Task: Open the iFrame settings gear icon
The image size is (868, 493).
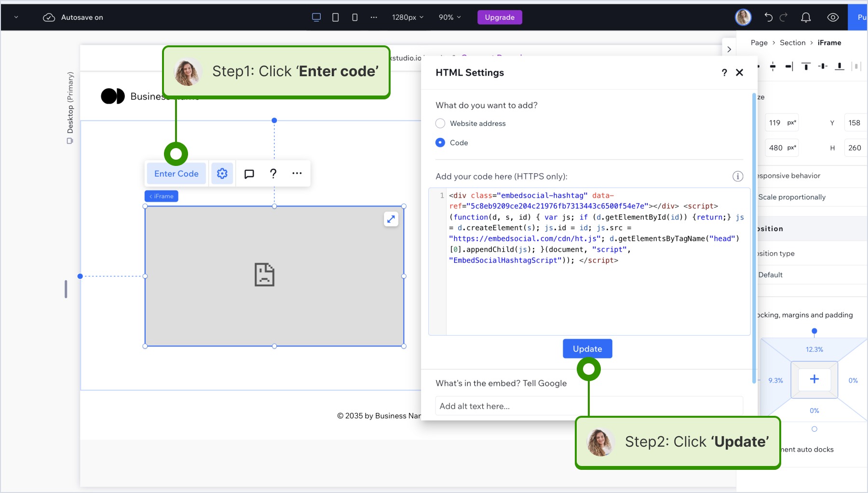Action: (x=222, y=174)
